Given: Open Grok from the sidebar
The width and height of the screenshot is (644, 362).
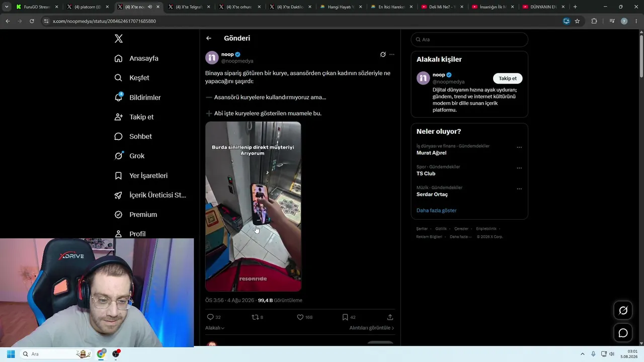Looking at the screenshot, I should click(129, 156).
